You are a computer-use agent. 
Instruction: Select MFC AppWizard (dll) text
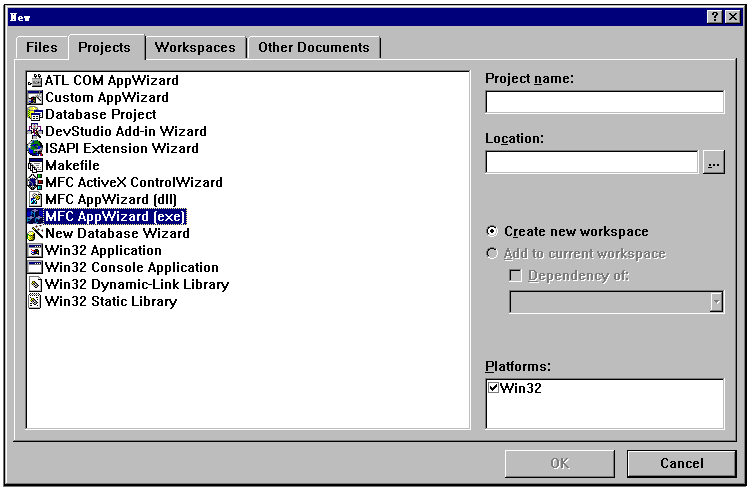coord(111,199)
